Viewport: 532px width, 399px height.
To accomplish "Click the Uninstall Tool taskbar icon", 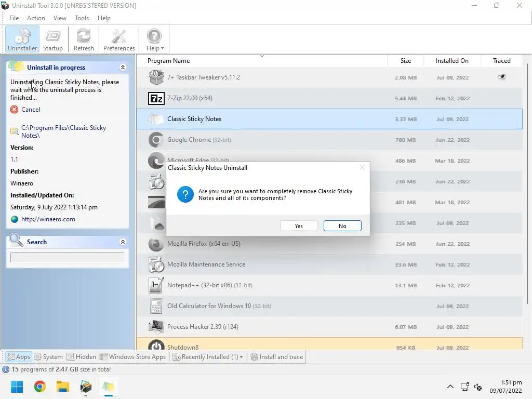I will coord(86,387).
